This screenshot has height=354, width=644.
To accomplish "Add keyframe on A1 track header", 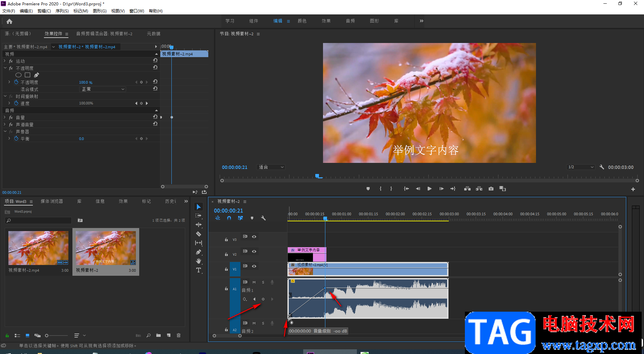I will [263, 299].
